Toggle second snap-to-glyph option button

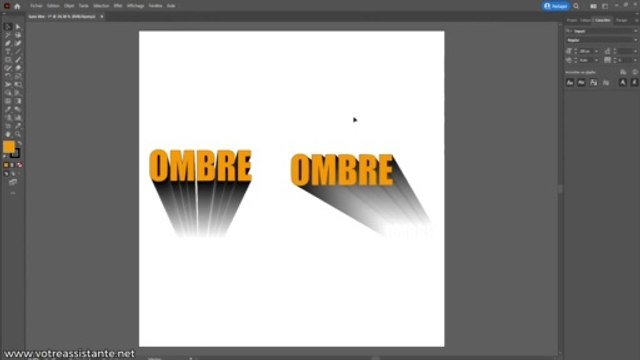click(x=581, y=82)
